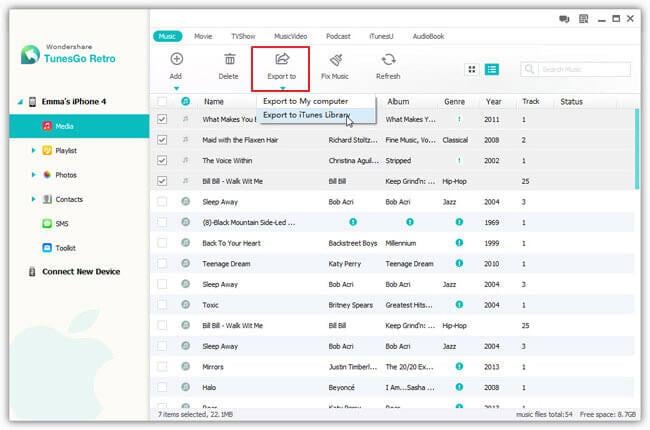Click the info icon in Teenage Dream genre
Viewport: 650px width, 430px height.
click(459, 263)
